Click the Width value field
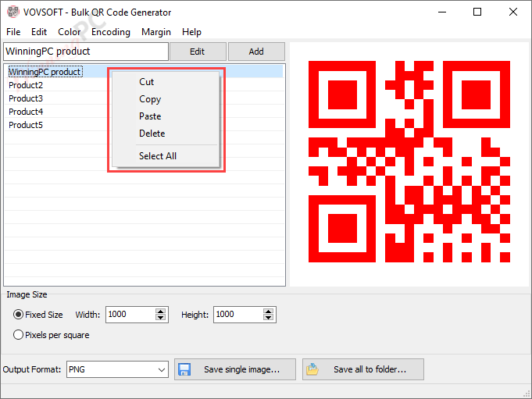 tap(130, 315)
